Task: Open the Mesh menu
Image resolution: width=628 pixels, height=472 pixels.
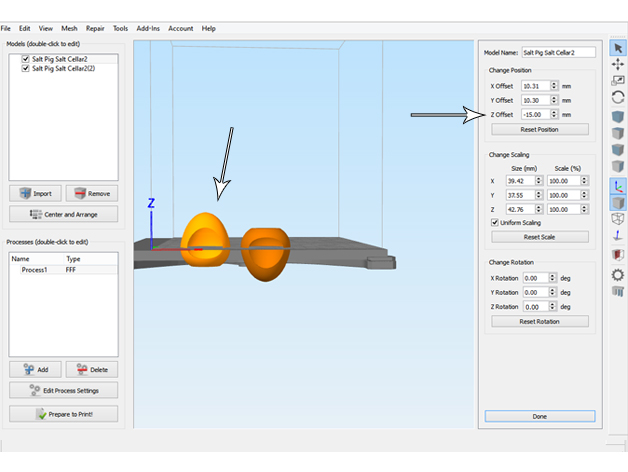Action: click(69, 29)
